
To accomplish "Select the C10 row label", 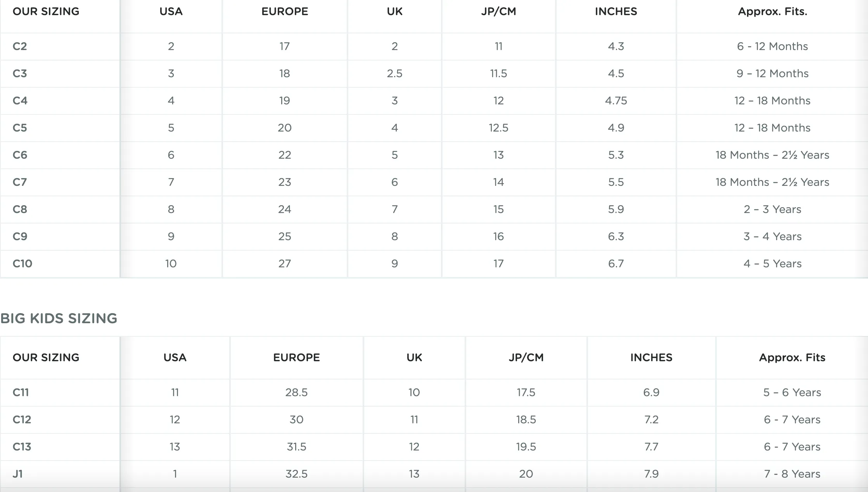I will pos(22,263).
